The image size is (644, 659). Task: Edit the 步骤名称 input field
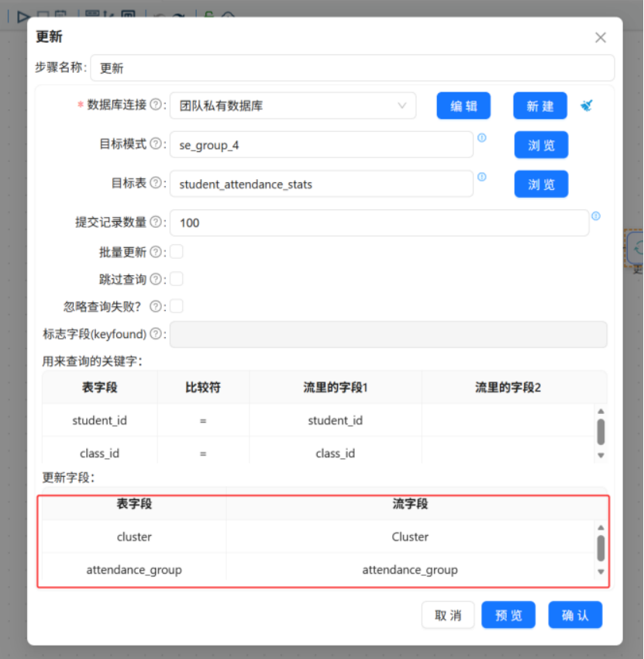tap(352, 67)
